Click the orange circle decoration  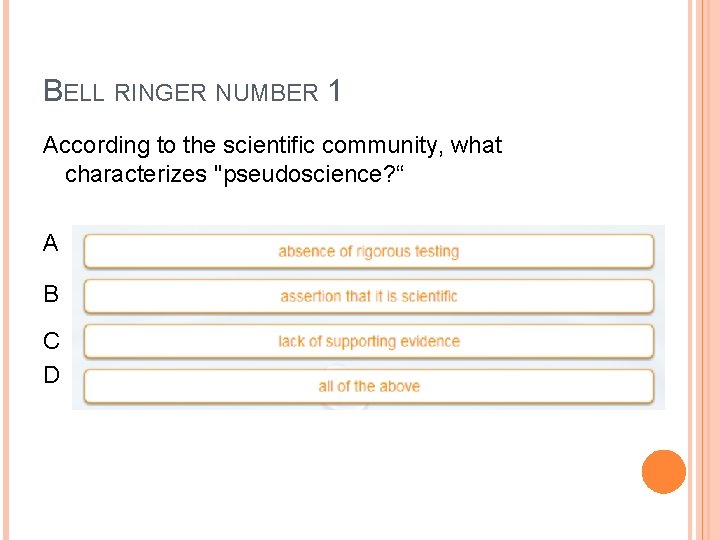[x=663, y=472]
